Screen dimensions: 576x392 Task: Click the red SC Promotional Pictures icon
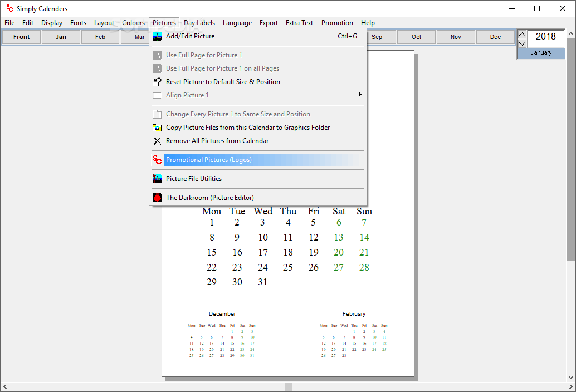tap(157, 160)
